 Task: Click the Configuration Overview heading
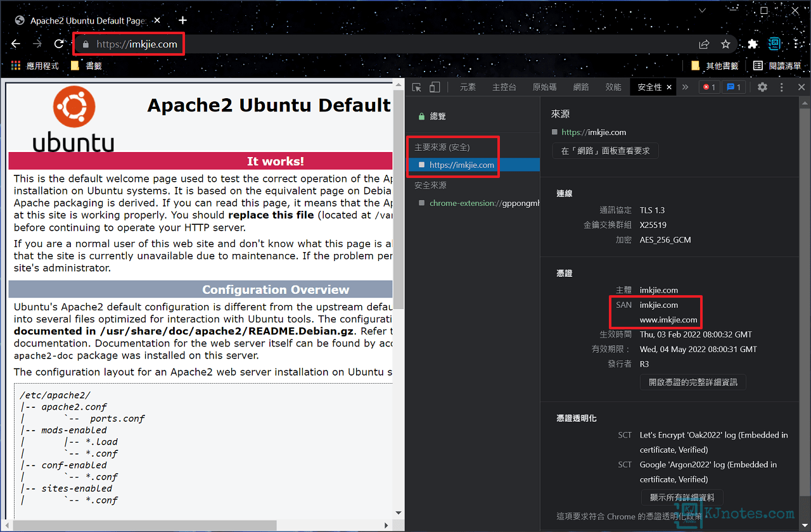pos(276,289)
